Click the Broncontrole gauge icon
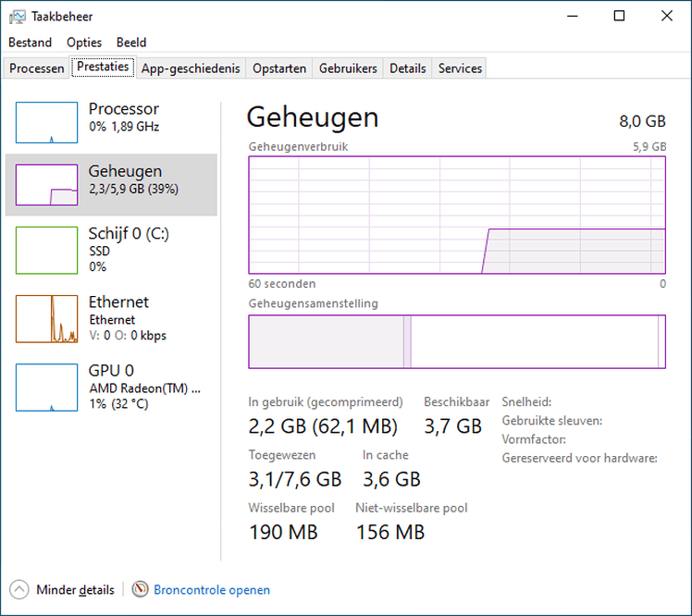This screenshot has height=616, width=692. coord(140,589)
